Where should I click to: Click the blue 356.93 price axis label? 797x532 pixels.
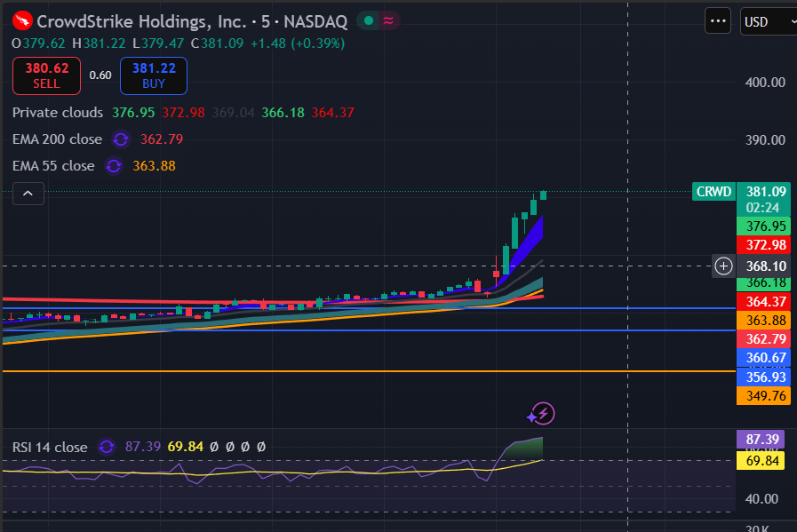pos(766,377)
